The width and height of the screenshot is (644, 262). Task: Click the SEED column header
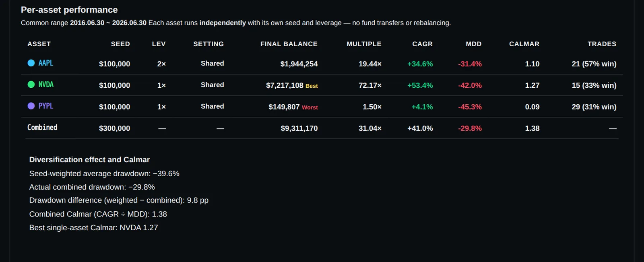[120, 44]
